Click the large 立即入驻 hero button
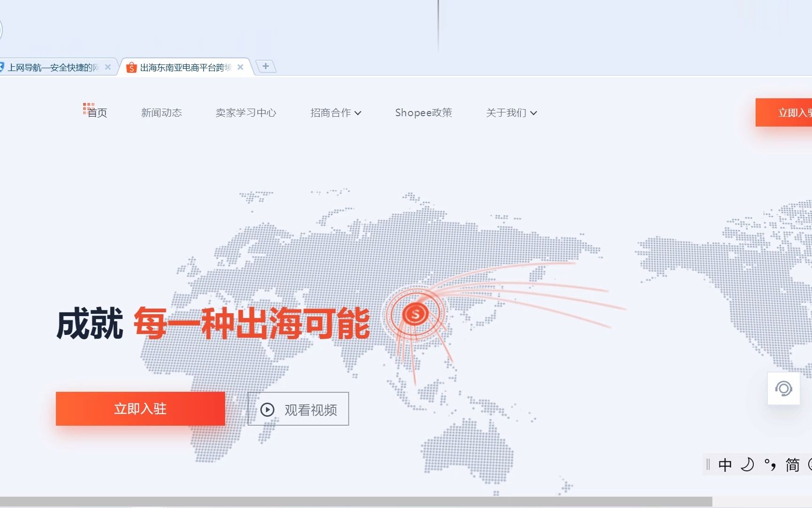Viewport: 812px width, 508px height. [141, 409]
